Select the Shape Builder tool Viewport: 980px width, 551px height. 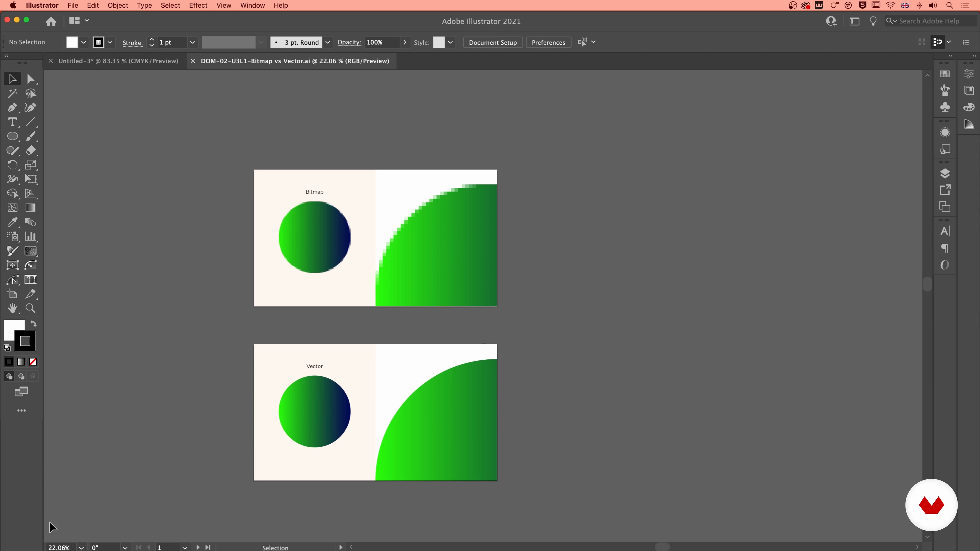click(x=12, y=194)
